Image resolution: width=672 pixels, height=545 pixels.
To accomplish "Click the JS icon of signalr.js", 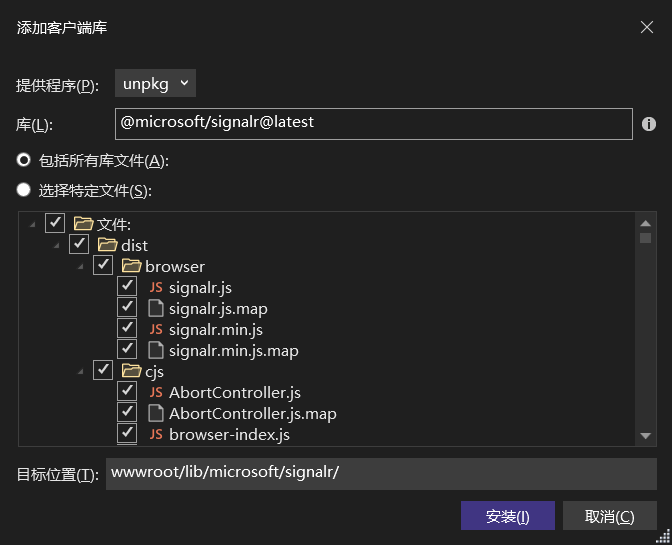I will 156,287.
